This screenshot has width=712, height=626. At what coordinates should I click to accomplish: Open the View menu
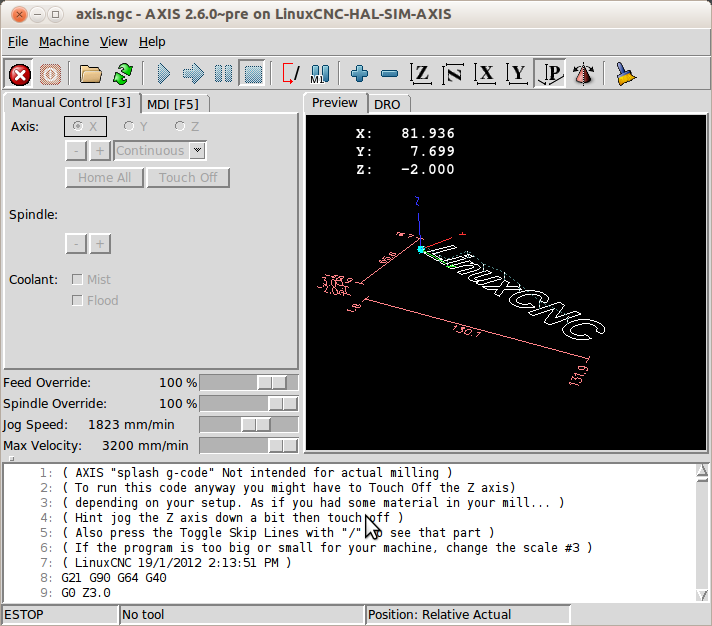coord(114,42)
